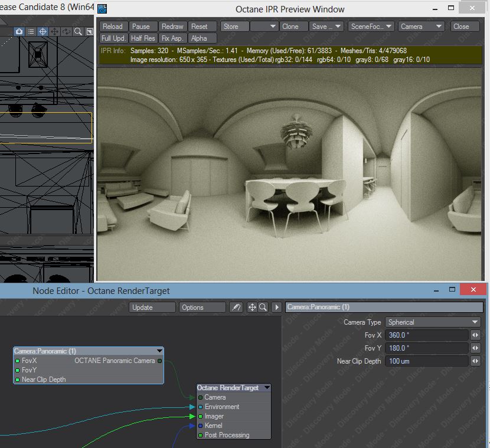Click the Node Editor magnifier zoom icon

[x=263, y=308]
